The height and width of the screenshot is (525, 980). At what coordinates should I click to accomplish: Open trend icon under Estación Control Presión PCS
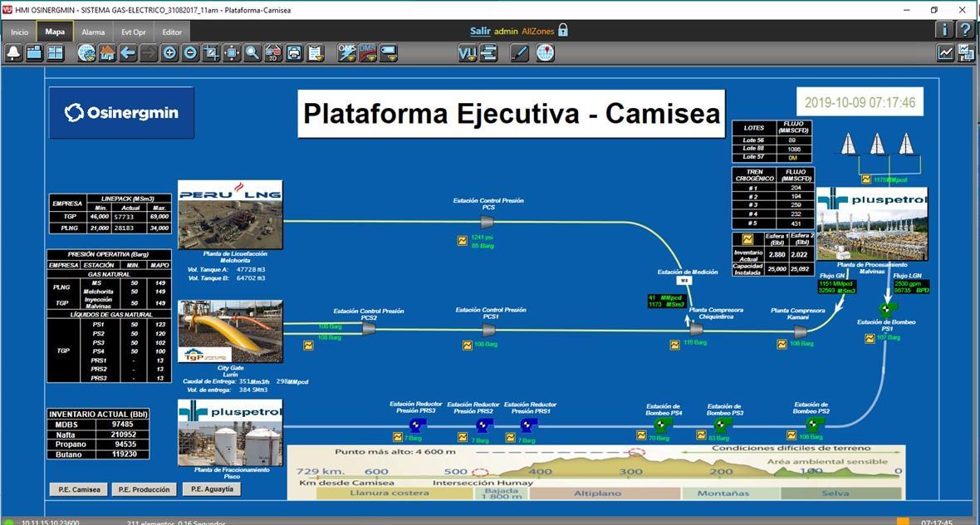(463, 240)
